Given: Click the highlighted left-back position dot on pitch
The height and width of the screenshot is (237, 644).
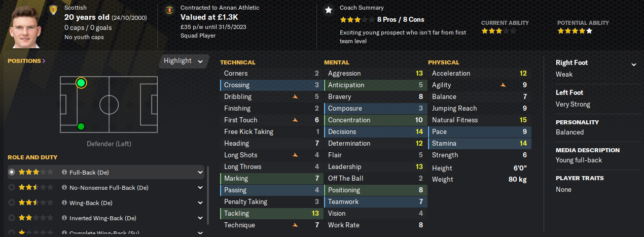Looking at the screenshot, I should (x=81, y=82).
